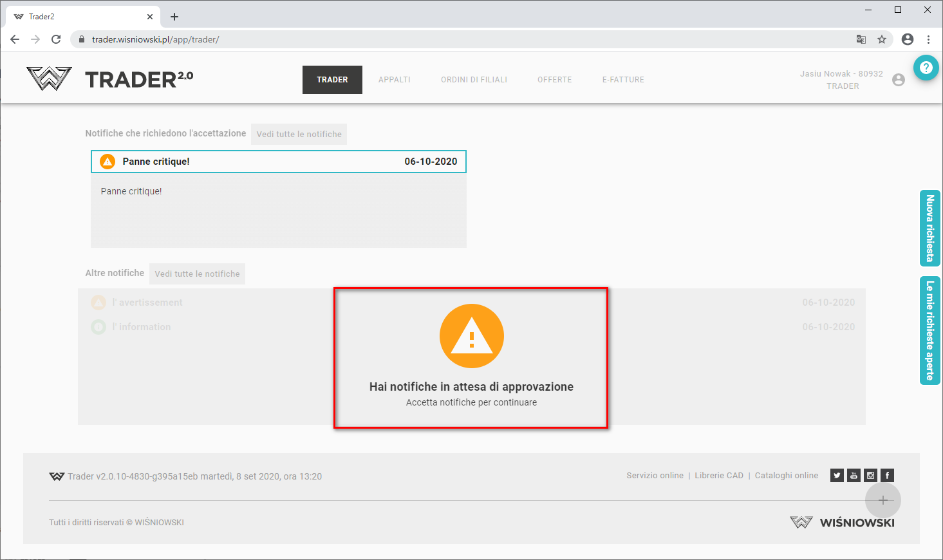Open the Facebook social icon in footer

(887, 476)
